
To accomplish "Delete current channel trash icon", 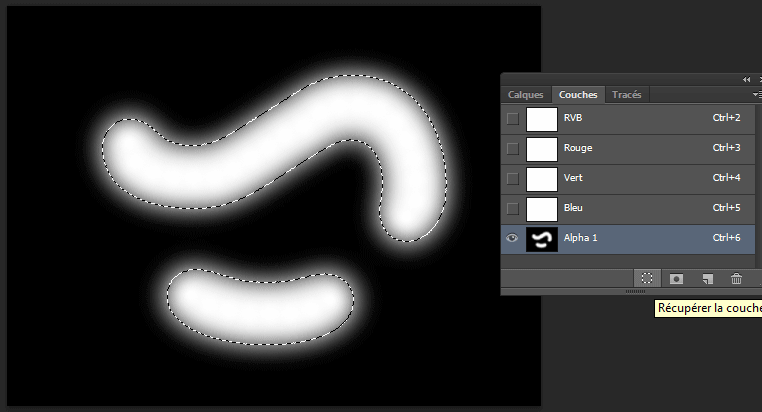I will 736,278.
